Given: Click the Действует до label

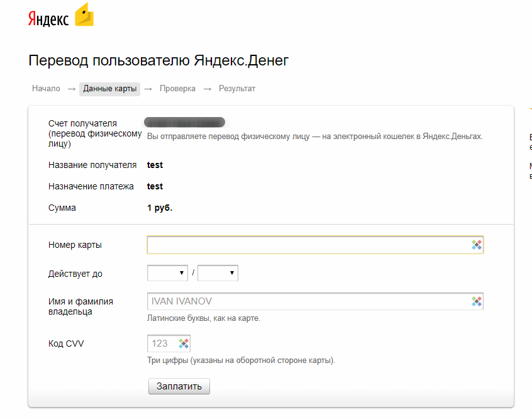Looking at the screenshot, I should [75, 274].
